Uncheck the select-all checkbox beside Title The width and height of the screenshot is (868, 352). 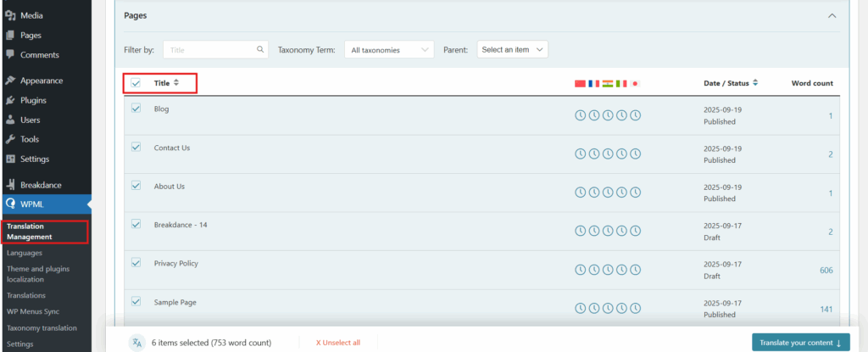(136, 83)
